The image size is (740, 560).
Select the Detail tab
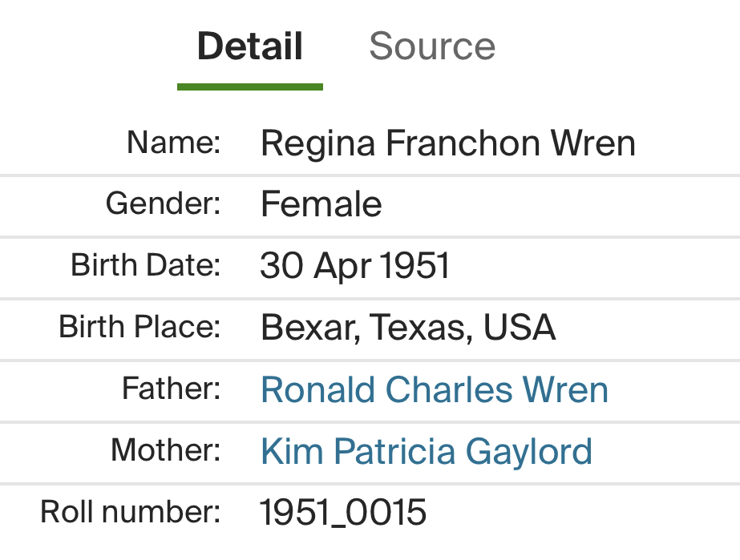pos(250,46)
